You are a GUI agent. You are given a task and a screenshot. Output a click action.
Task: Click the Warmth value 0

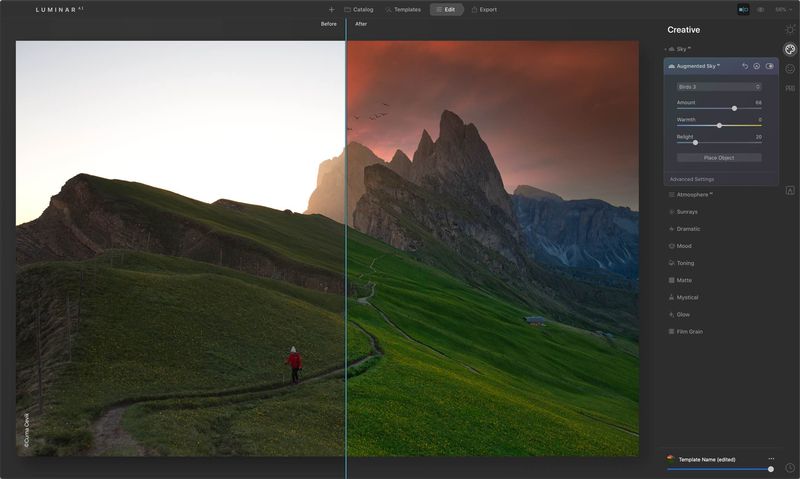tap(760, 119)
